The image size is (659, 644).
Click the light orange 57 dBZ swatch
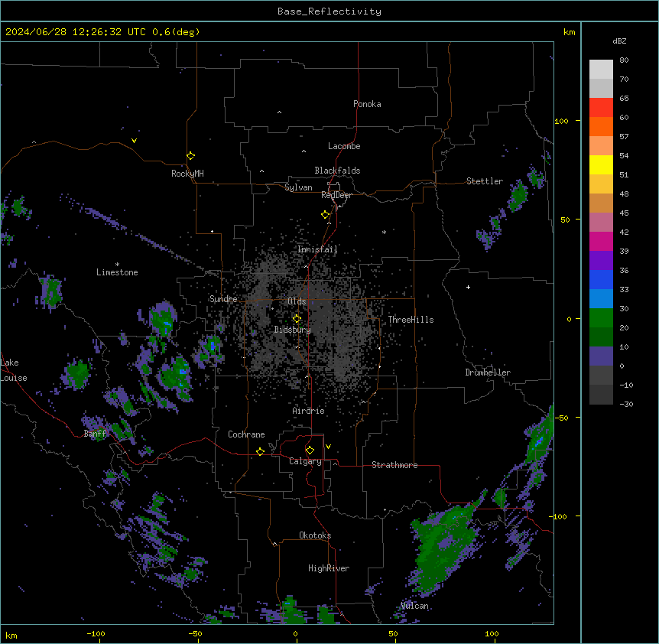pyautogui.click(x=601, y=146)
